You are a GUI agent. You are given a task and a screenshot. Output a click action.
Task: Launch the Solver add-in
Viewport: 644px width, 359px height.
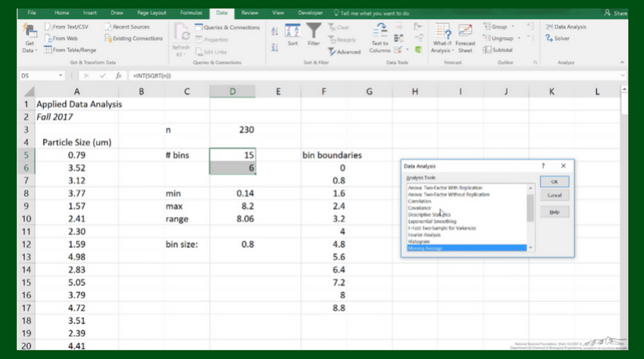tap(557, 39)
